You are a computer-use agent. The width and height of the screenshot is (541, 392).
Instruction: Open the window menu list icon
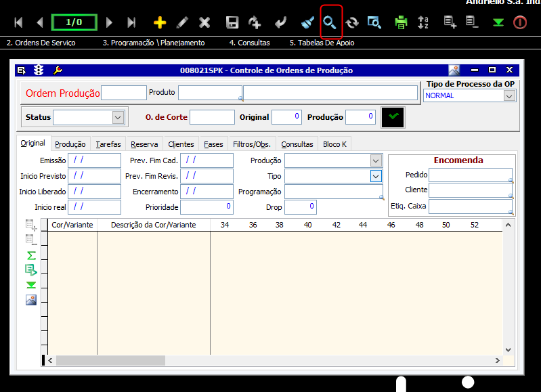(x=22, y=70)
